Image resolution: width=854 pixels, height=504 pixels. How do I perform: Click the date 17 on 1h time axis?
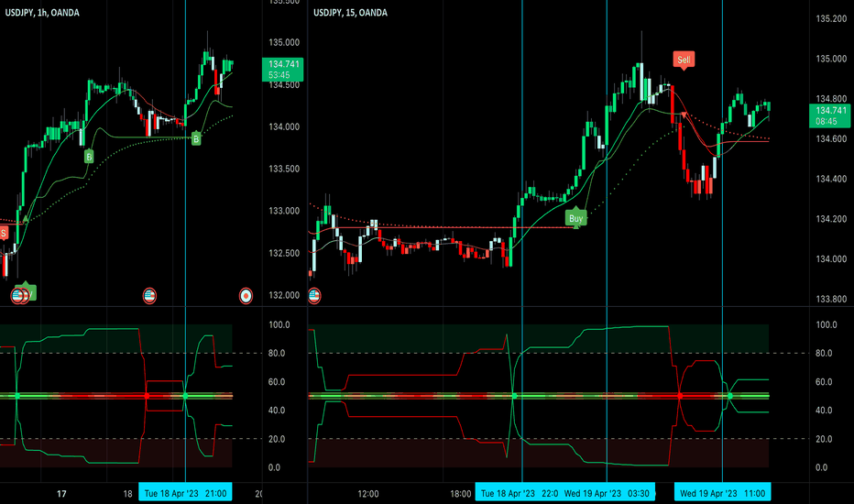(61, 494)
